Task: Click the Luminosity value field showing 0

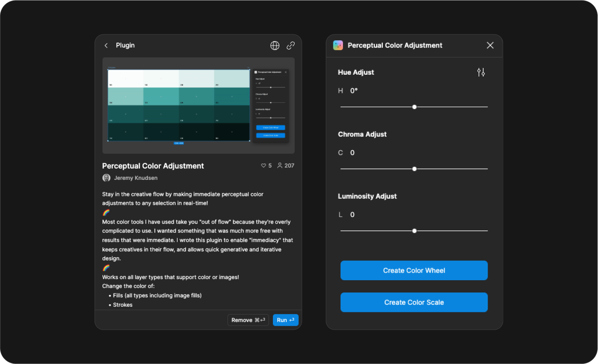Action: (352, 215)
